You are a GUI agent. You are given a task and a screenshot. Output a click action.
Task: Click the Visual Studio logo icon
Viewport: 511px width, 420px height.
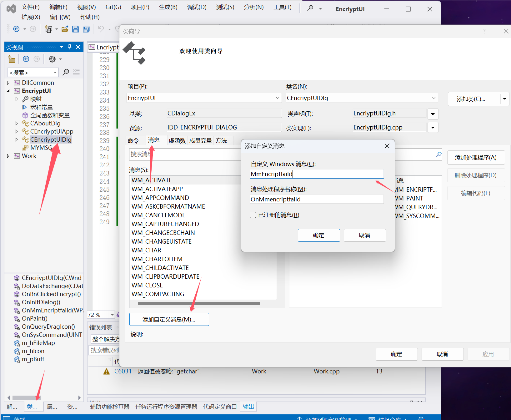(x=11, y=9)
